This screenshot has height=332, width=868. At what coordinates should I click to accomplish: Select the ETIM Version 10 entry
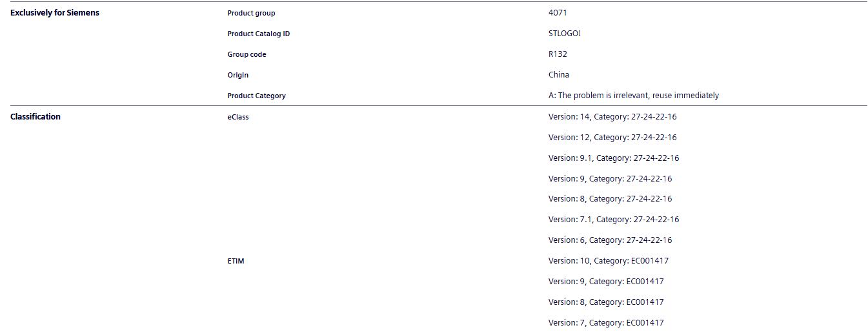tap(609, 261)
